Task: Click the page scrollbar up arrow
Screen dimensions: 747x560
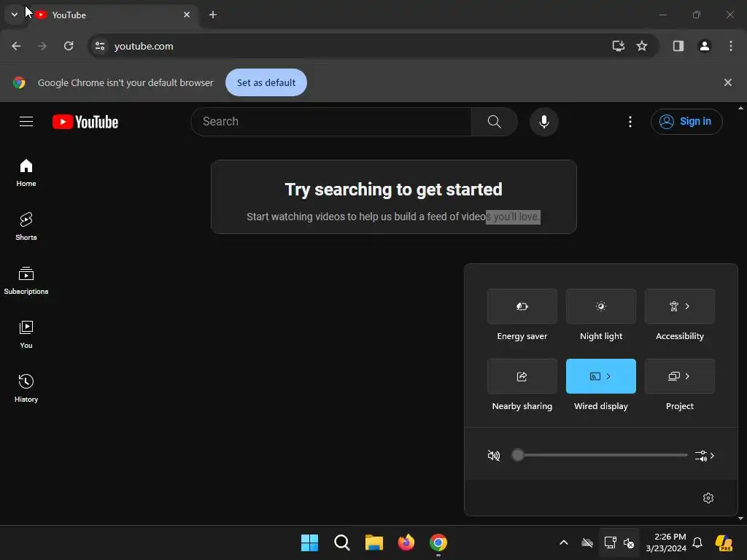Action: (740, 108)
